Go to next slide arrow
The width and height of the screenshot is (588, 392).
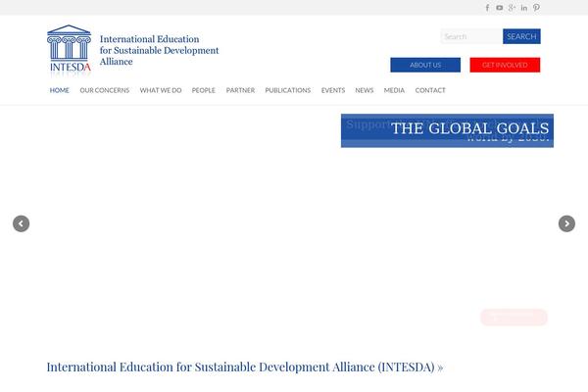566,223
